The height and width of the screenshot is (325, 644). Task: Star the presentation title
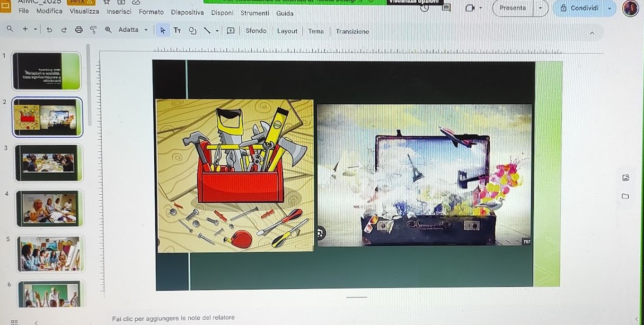[107, 2]
